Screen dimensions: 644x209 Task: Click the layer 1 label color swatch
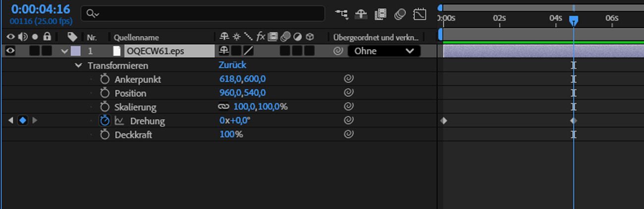[76, 51]
